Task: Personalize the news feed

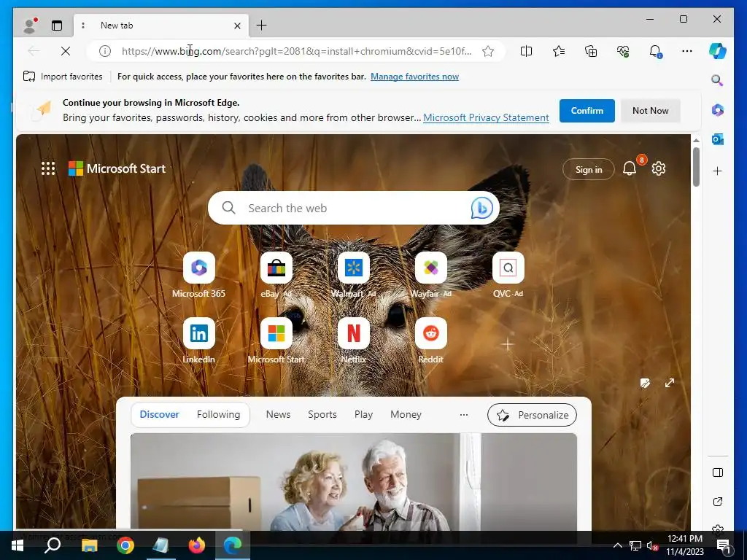Action: pyautogui.click(x=532, y=415)
